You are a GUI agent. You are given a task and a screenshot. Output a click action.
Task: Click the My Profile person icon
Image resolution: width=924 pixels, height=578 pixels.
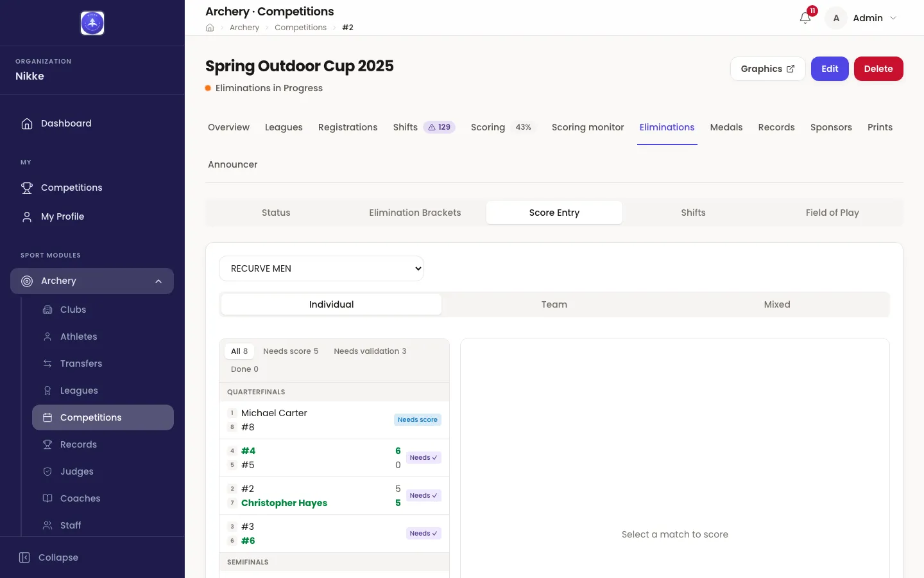coord(27,216)
